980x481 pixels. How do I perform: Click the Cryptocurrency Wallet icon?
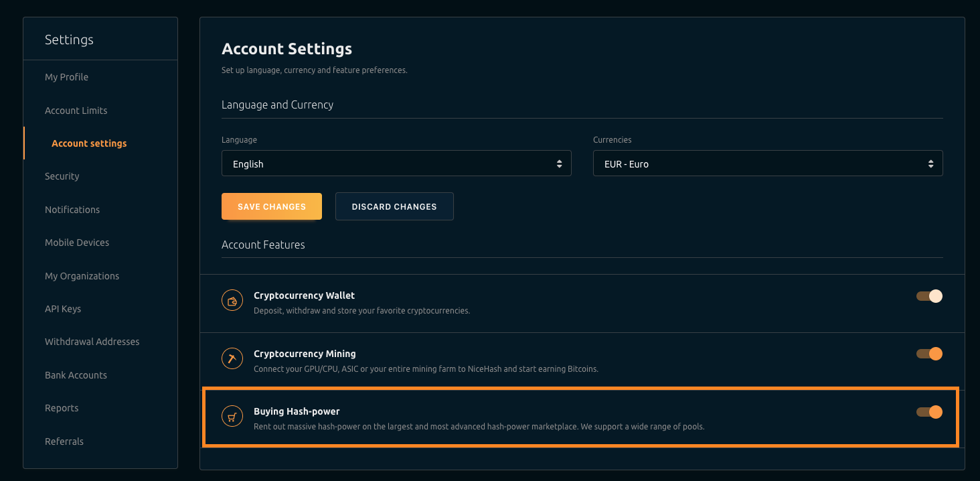point(232,301)
